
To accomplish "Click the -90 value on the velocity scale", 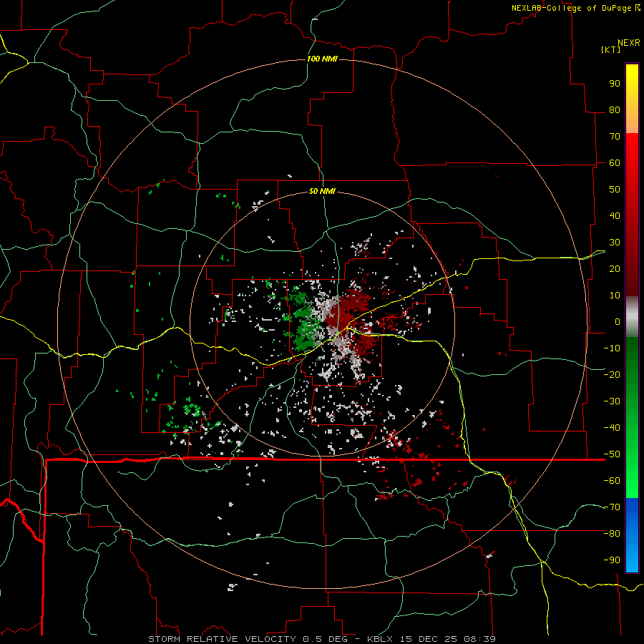I will pyautogui.click(x=612, y=560).
